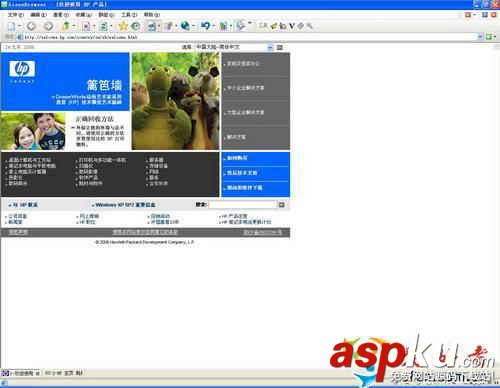500x388 pixels.
Task: Click the contact HP link in the grey bar
Action: coord(25,205)
